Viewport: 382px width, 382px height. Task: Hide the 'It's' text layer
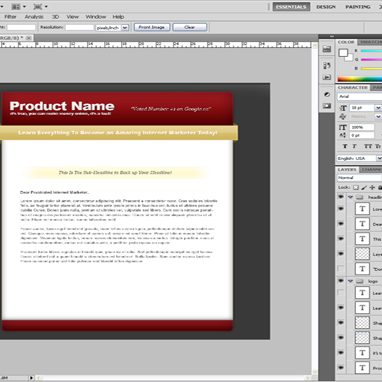tap(341, 352)
